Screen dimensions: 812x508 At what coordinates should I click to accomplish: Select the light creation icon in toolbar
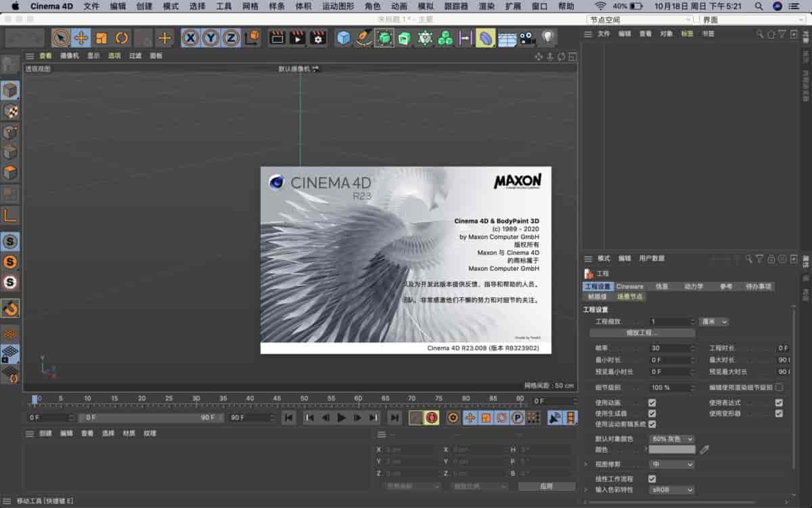point(548,38)
